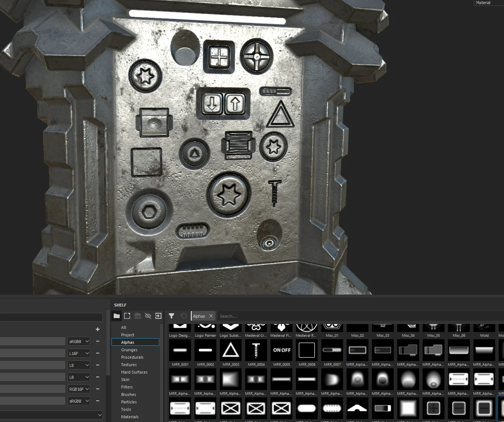Screen dimensions: 504x422
Task: Switch to the Grunges shelf category
Action: 129,350
